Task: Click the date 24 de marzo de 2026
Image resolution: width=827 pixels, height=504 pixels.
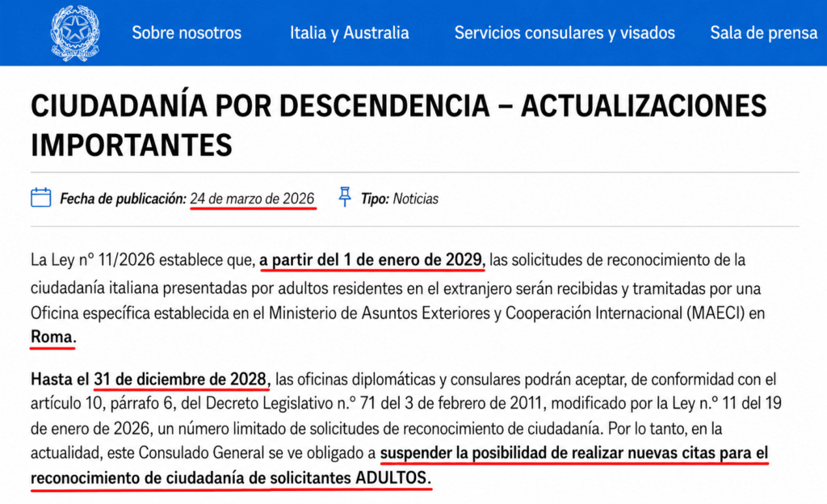Action: pos(252,199)
